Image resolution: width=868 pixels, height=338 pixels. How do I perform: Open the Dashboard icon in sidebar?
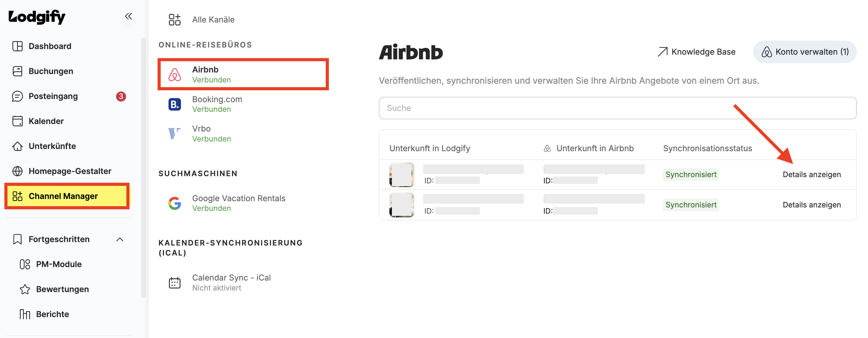17,46
